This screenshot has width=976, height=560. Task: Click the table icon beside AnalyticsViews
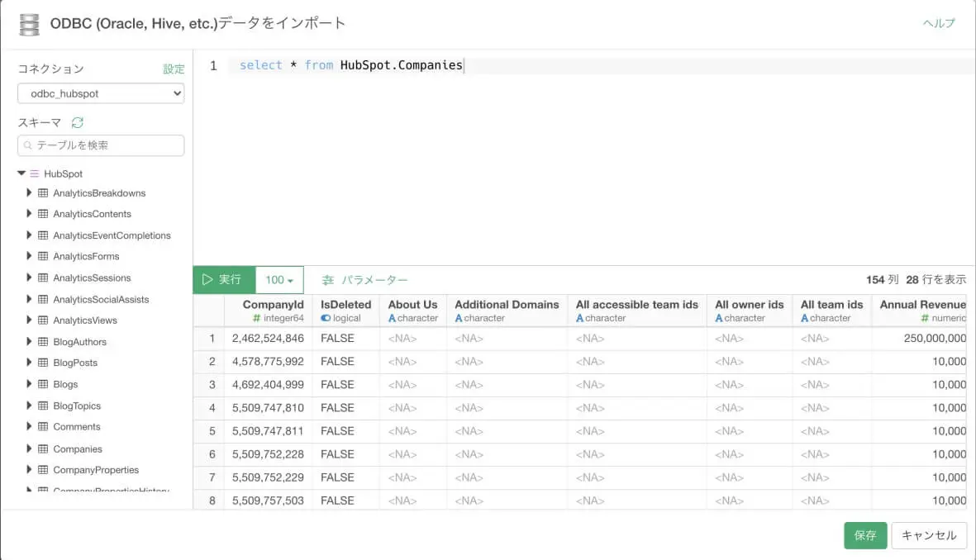[x=43, y=320]
